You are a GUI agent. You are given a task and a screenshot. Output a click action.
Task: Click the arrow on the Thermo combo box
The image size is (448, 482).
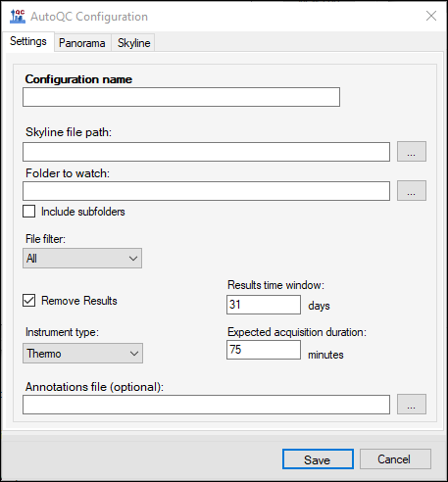[134, 354]
